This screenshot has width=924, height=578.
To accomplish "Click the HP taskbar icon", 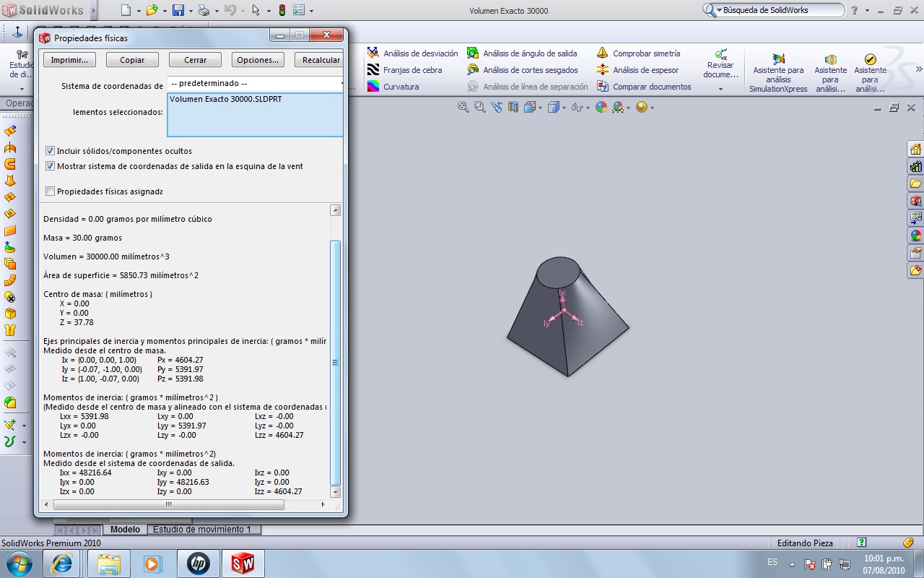I will [x=198, y=564].
